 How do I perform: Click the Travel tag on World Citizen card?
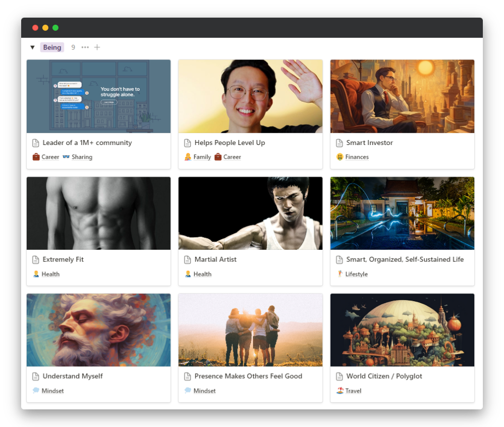(x=349, y=391)
